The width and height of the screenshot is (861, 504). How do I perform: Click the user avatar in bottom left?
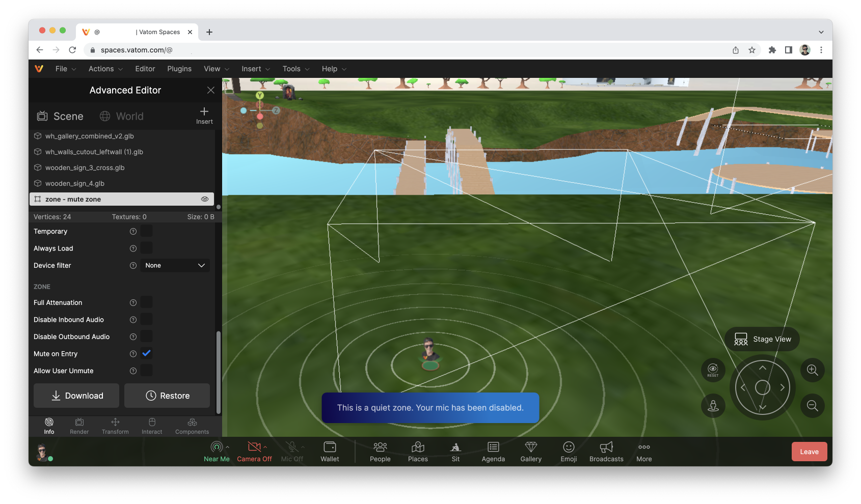pyautogui.click(x=42, y=452)
